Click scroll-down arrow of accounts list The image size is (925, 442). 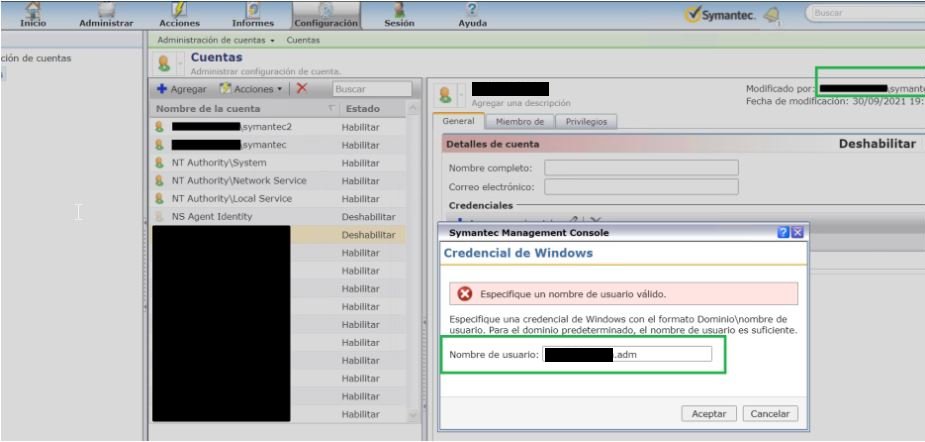[413, 415]
